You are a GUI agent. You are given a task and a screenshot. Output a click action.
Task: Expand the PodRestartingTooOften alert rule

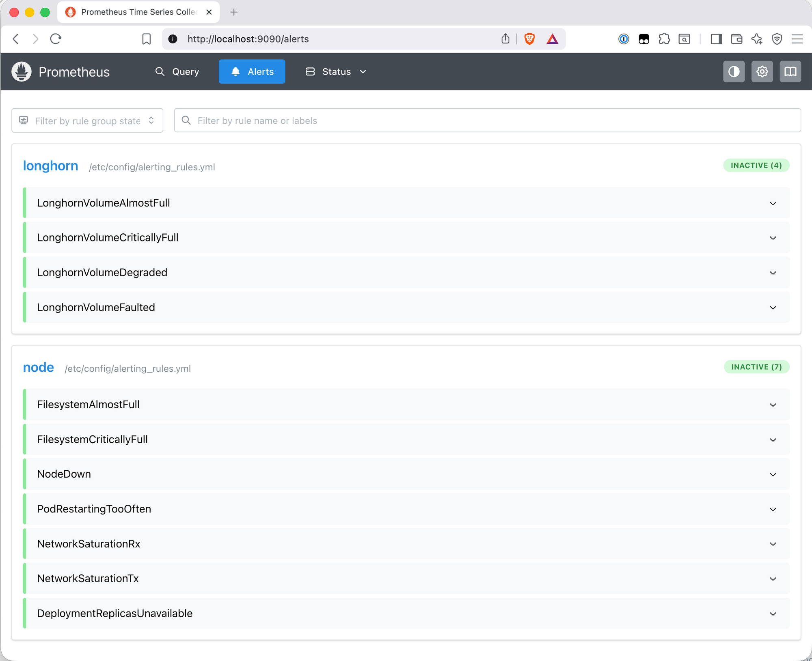coord(406,509)
